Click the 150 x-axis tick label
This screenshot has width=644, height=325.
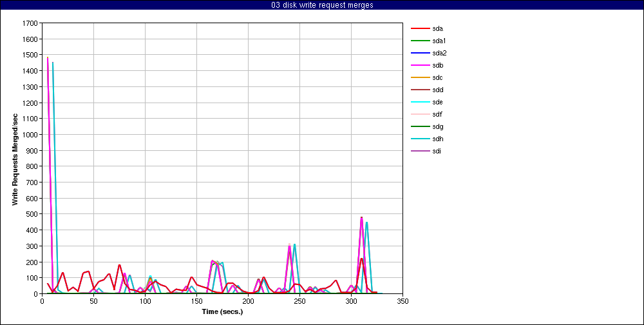(196, 301)
